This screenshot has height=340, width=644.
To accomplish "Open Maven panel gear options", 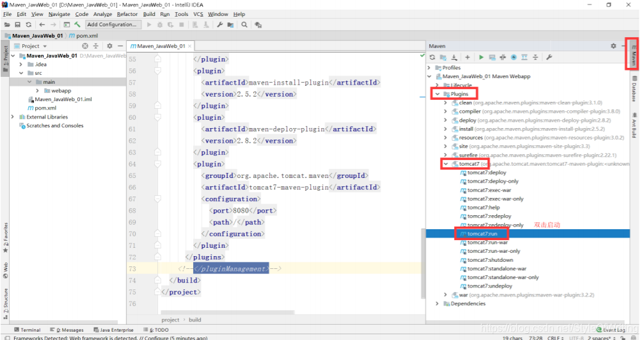I will pos(613,46).
